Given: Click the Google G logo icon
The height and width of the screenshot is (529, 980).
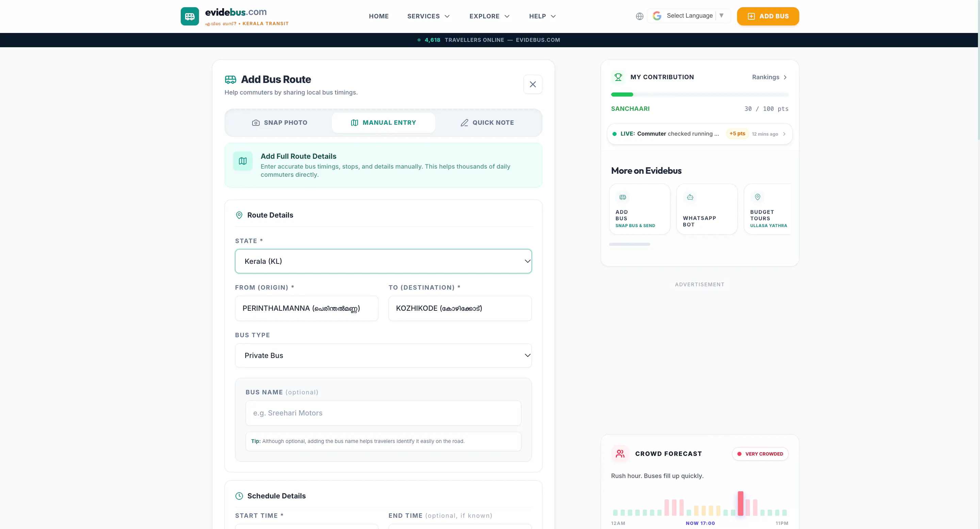Looking at the screenshot, I should (x=657, y=16).
